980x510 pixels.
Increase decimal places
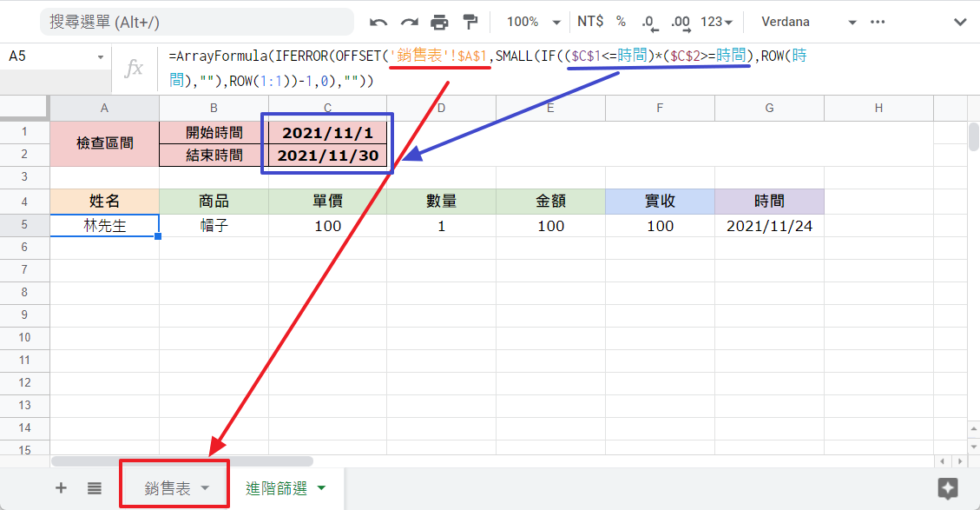(680, 22)
